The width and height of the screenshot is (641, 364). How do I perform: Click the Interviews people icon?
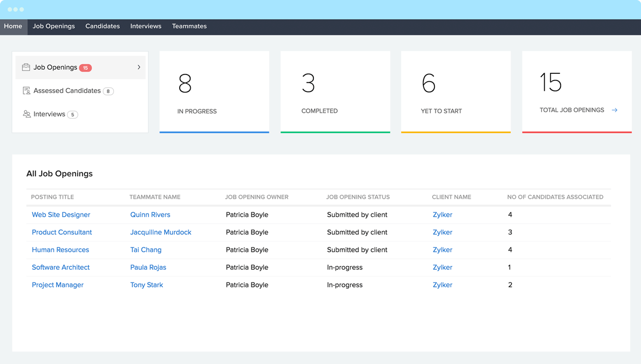pos(26,114)
